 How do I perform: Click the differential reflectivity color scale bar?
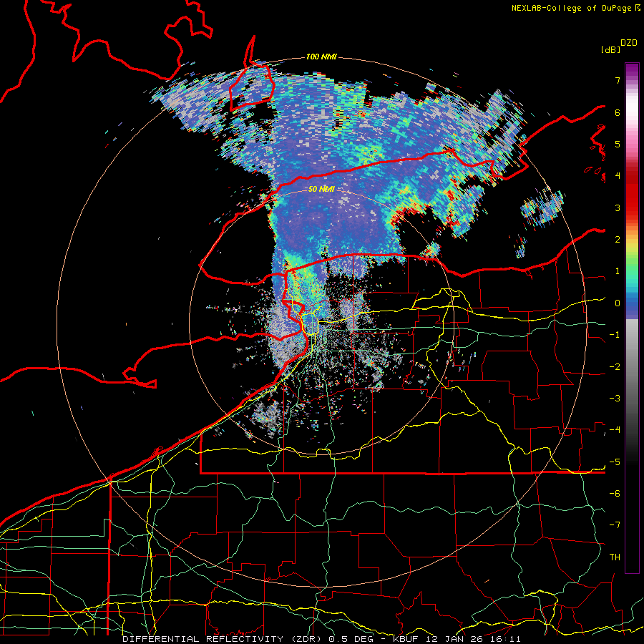point(632,318)
